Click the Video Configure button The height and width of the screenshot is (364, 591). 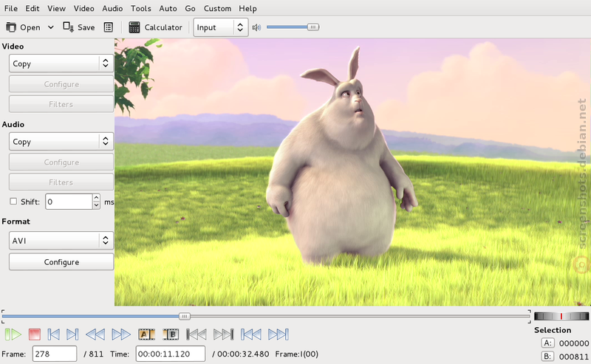(x=61, y=84)
